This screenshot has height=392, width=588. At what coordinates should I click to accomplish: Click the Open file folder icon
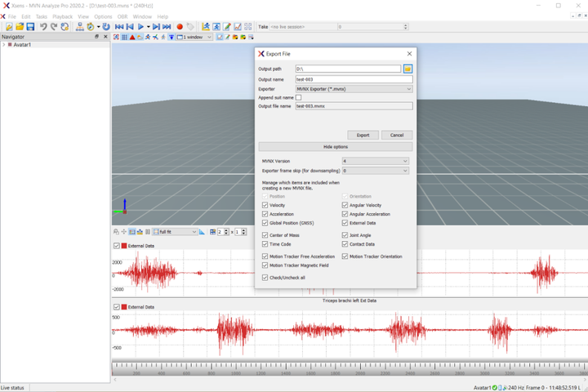[20, 27]
